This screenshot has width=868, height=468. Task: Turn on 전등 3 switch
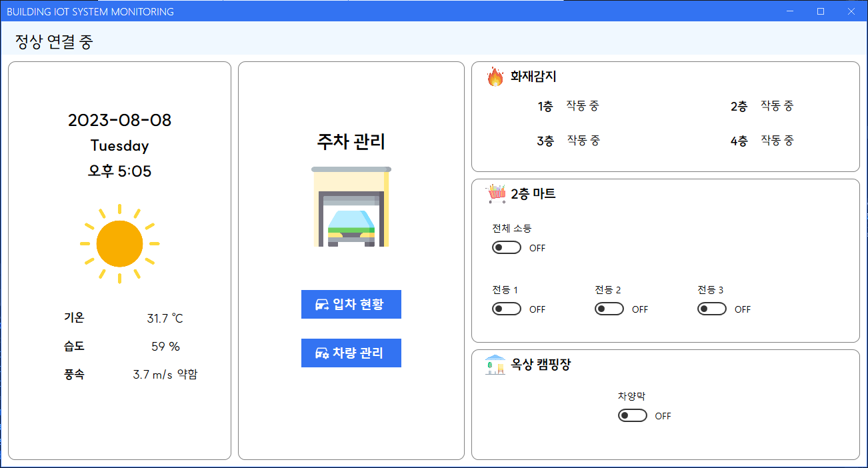tap(712, 309)
